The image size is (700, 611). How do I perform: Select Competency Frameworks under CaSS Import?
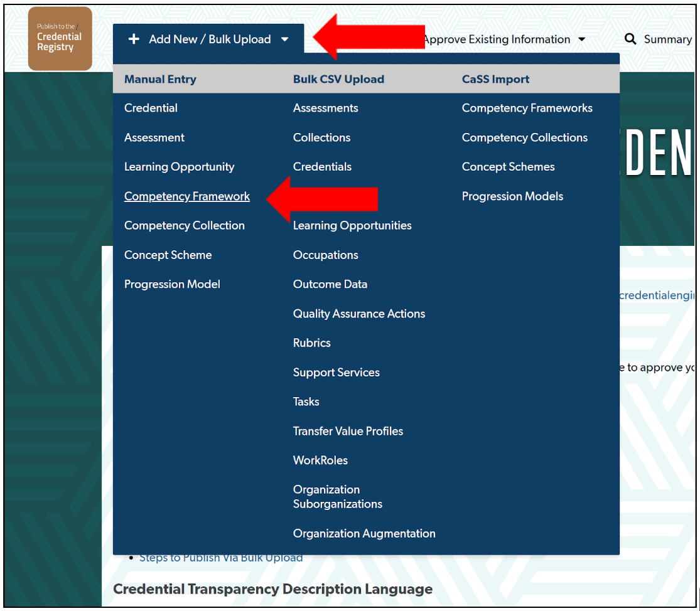tap(527, 108)
